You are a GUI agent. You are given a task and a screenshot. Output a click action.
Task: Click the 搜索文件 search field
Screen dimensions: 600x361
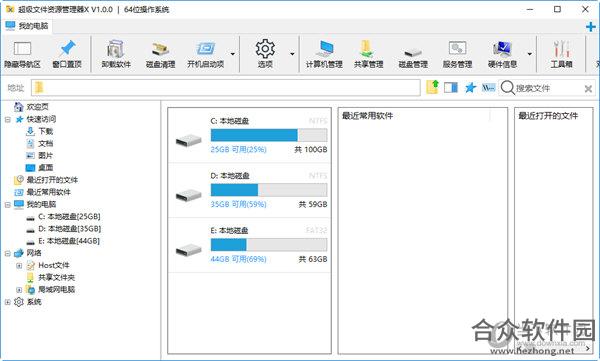pos(547,88)
